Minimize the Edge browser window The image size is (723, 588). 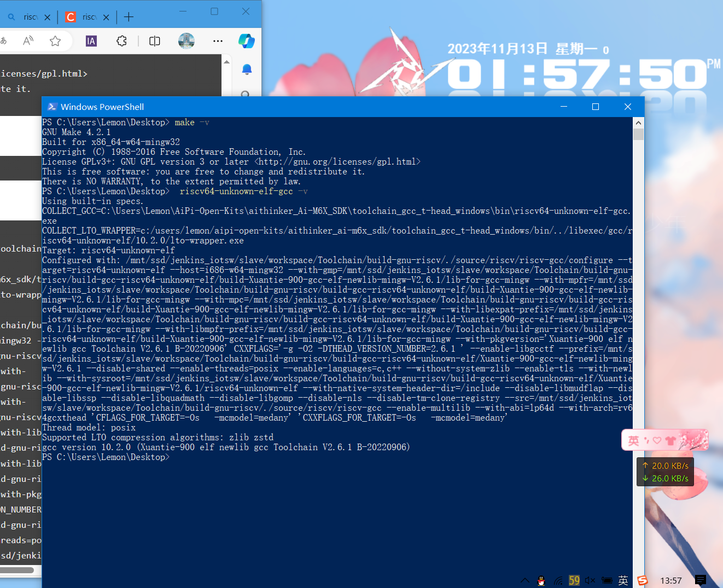(x=183, y=11)
